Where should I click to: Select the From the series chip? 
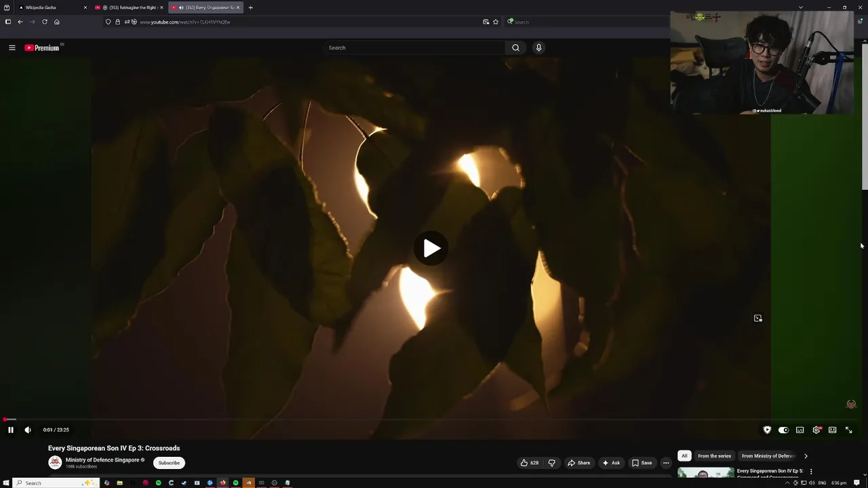(715, 456)
